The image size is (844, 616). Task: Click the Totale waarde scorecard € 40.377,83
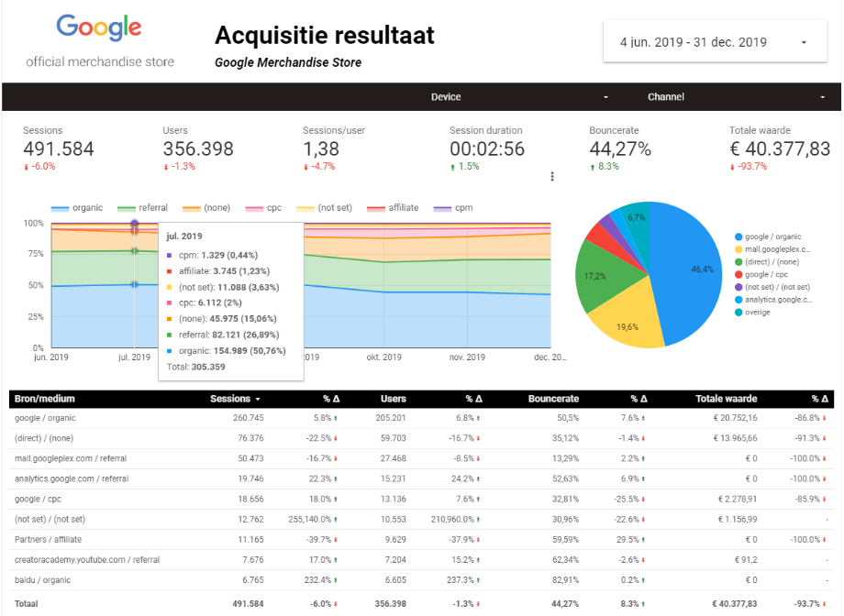coord(780,149)
